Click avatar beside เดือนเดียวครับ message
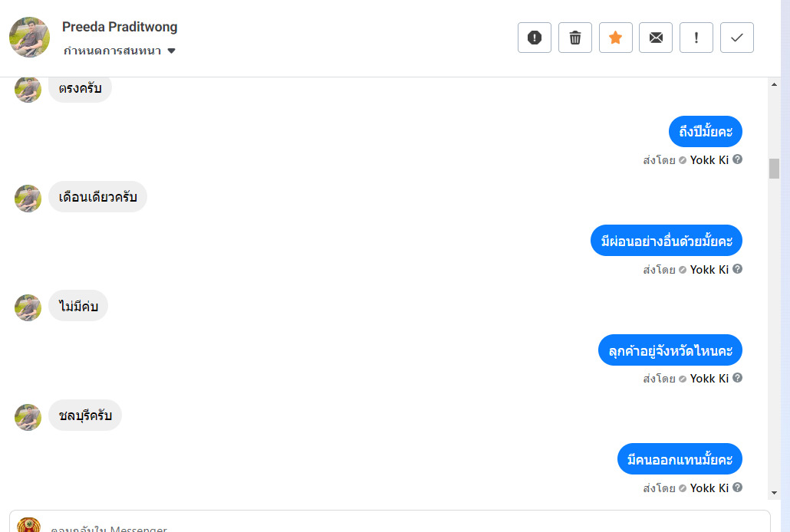Screen dimensions: 790x532 click(28, 199)
